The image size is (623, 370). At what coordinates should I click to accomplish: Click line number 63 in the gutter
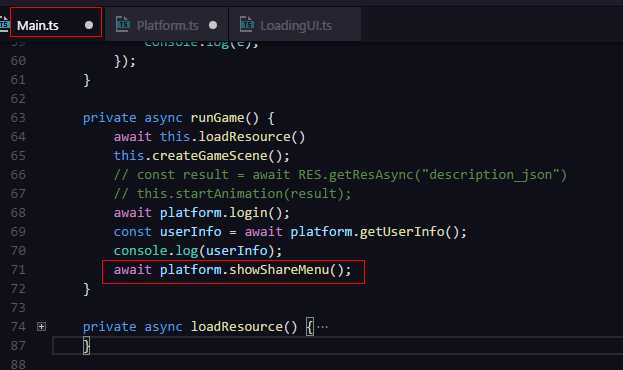pos(18,118)
